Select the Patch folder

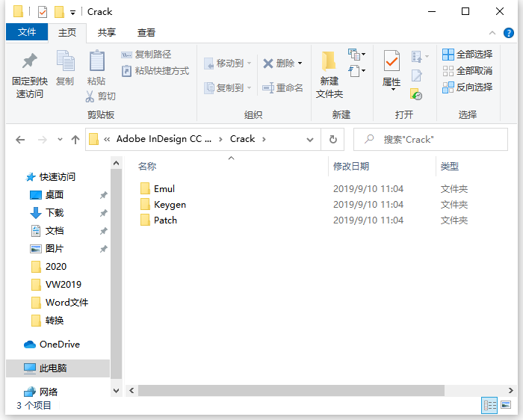(x=158, y=220)
